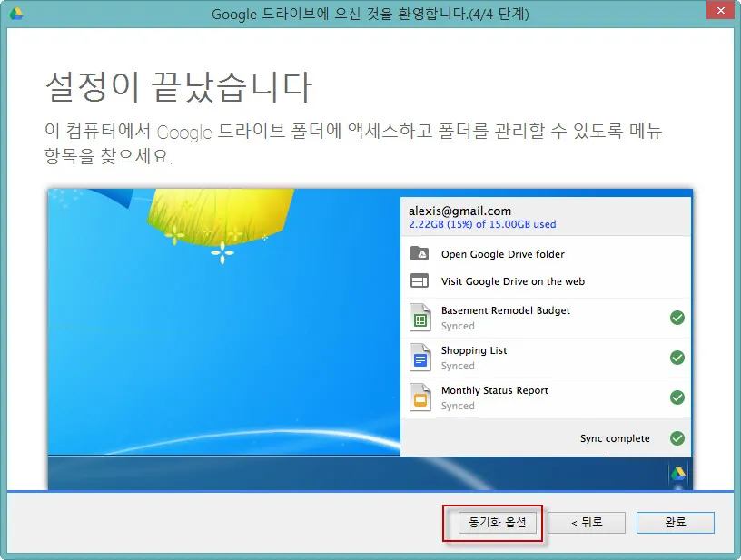Image resolution: width=741 pixels, height=560 pixels.
Task: Click the Sync complete status text
Action: [615, 438]
